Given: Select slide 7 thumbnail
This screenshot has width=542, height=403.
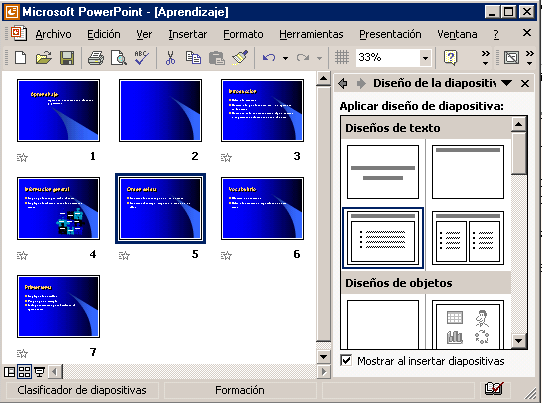Looking at the screenshot, I should tap(58, 306).
